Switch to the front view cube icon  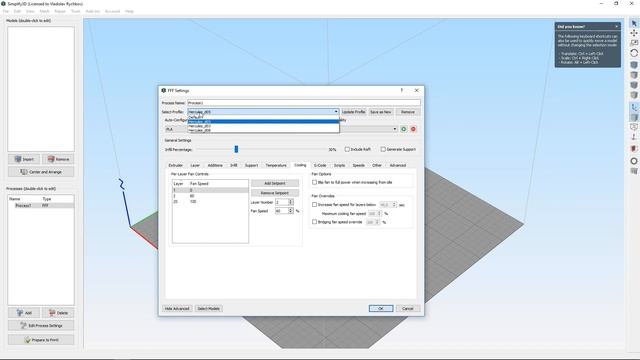click(634, 85)
